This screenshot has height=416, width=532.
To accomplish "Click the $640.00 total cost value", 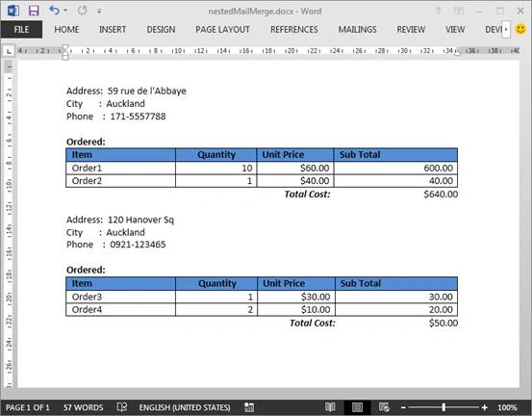I will [x=441, y=195].
